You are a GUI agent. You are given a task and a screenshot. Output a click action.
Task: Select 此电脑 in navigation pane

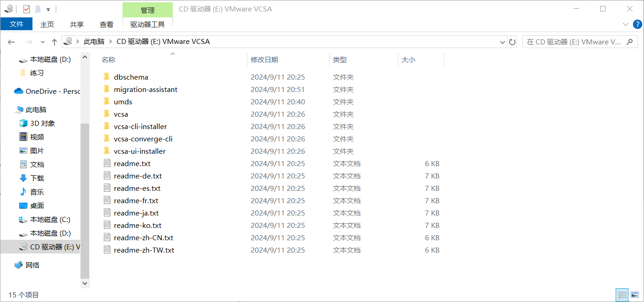(x=31, y=110)
